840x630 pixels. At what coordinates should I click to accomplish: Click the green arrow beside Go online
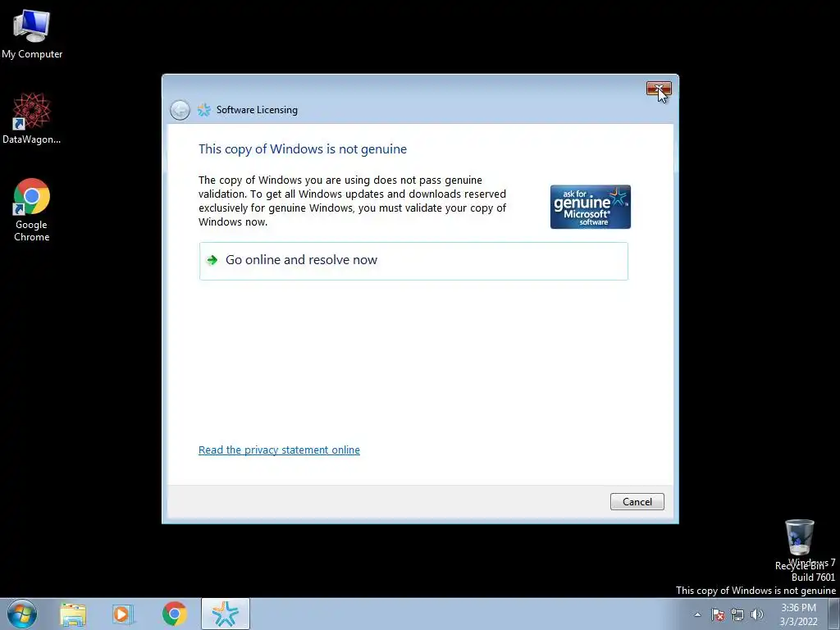coord(212,260)
